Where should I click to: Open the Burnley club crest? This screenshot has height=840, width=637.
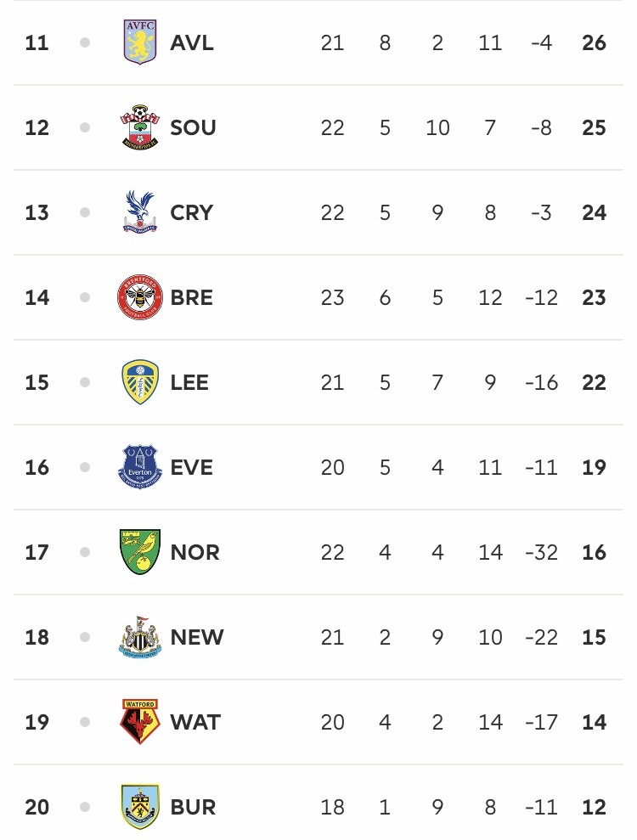click(x=140, y=807)
